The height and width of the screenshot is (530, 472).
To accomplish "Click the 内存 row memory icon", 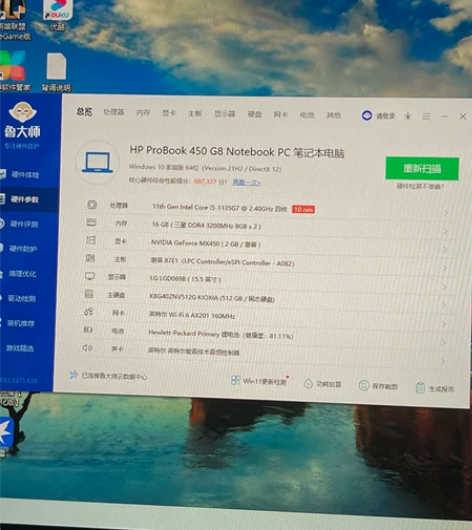I will (x=91, y=222).
